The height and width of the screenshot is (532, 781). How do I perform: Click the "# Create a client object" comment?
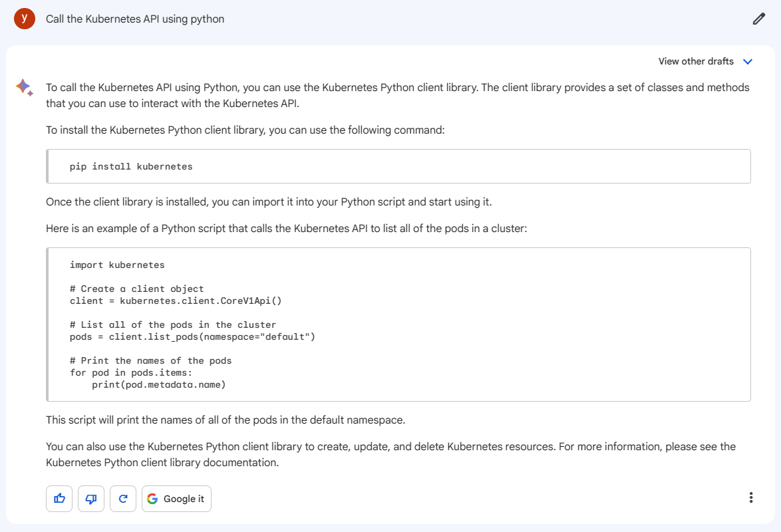(136, 289)
